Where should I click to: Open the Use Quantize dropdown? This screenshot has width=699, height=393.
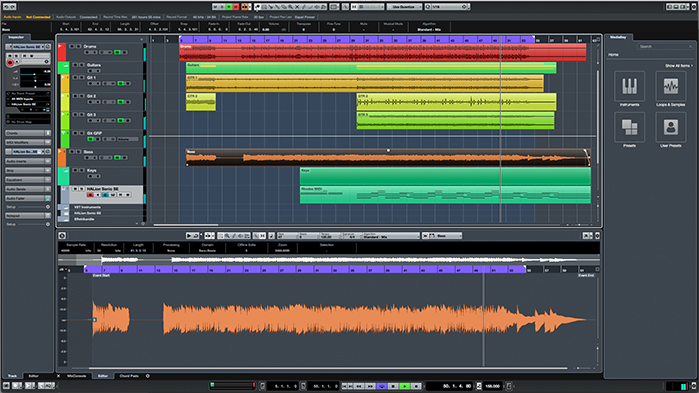[x=404, y=7]
